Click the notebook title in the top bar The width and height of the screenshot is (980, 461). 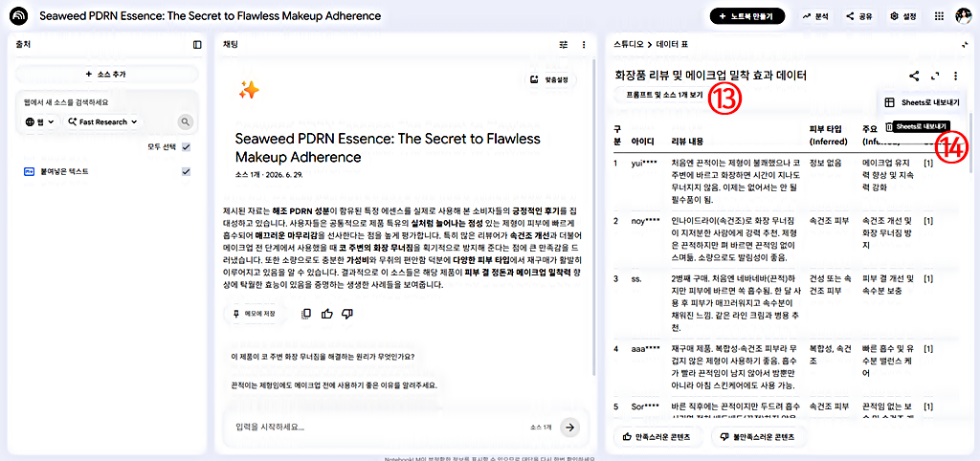[210, 16]
